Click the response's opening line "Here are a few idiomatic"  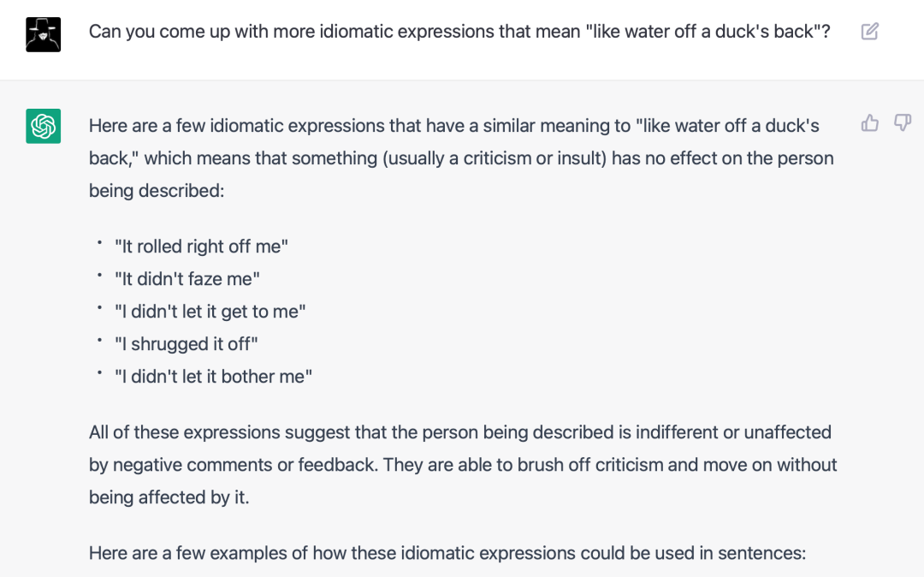pyautogui.click(x=453, y=126)
